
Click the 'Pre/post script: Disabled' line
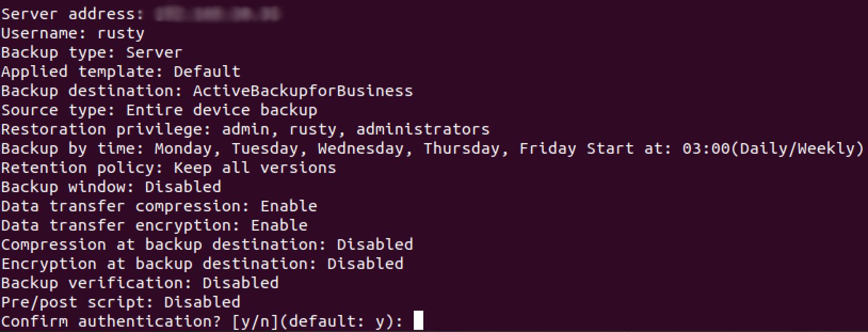[x=120, y=302]
